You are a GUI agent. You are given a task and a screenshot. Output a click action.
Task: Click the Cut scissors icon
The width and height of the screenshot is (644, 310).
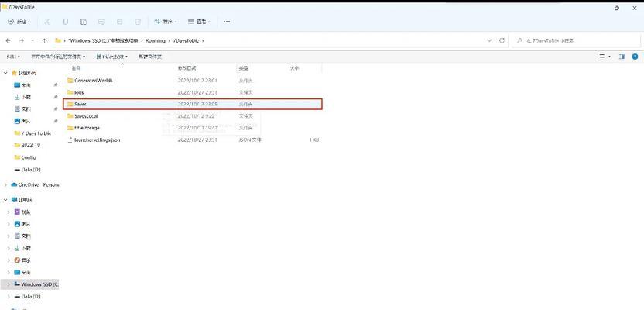point(46,22)
